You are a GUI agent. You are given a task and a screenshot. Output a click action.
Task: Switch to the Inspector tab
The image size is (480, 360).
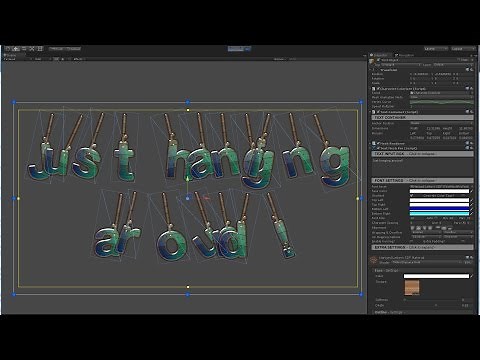(x=380, y=55)
